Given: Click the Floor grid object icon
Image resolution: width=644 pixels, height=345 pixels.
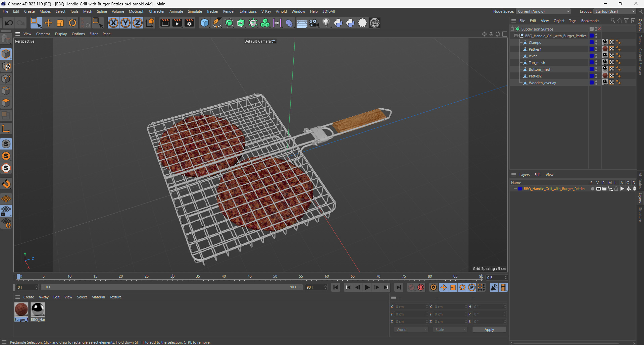Looking at the screenshot, I should click(302, 23).
